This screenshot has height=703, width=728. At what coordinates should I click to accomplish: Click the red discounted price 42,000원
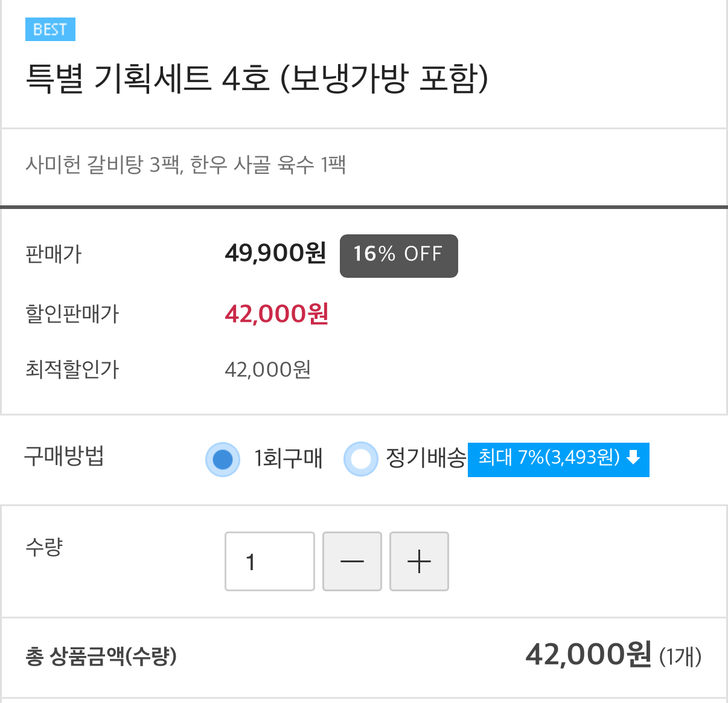pyautogui.click(x=276, y=313)
